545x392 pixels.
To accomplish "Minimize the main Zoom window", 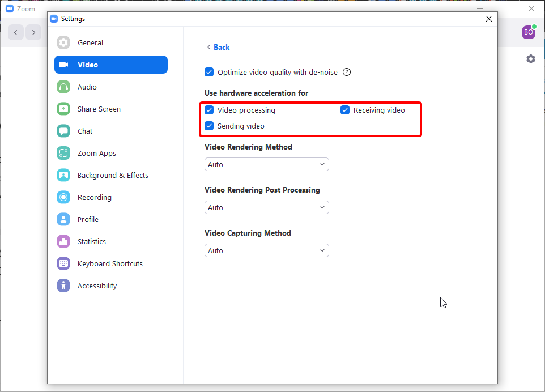I will click(x=480, y=8).
